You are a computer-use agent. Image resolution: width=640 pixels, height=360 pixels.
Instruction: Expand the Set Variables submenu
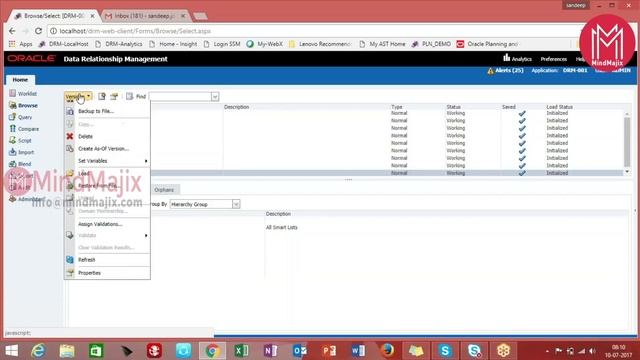pos(146,161)
